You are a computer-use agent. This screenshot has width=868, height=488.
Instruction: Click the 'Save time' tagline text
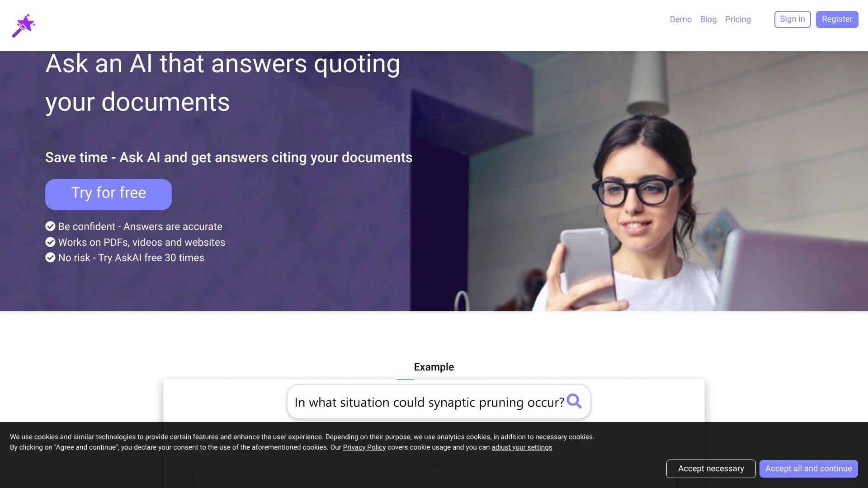click(228, 158)
